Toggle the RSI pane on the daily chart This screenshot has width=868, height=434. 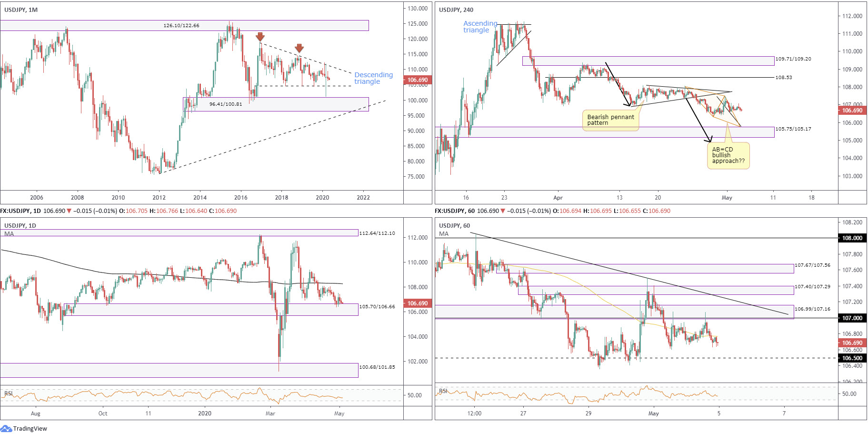tap(8, 394)
